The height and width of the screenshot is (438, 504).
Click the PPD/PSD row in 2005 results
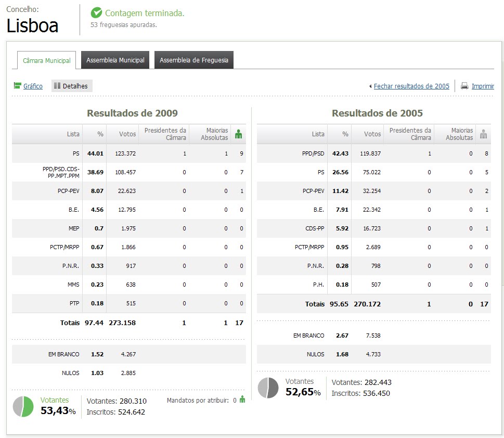pos(373,153)
